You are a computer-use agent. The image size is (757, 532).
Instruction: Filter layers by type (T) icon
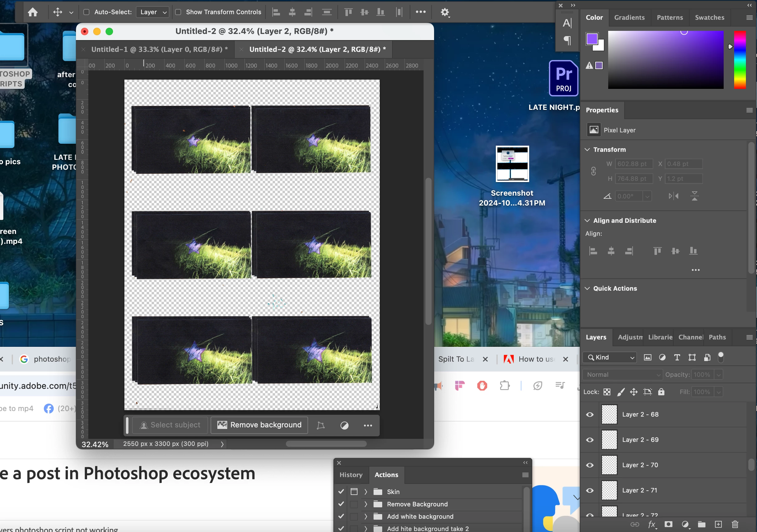point(677,357)
